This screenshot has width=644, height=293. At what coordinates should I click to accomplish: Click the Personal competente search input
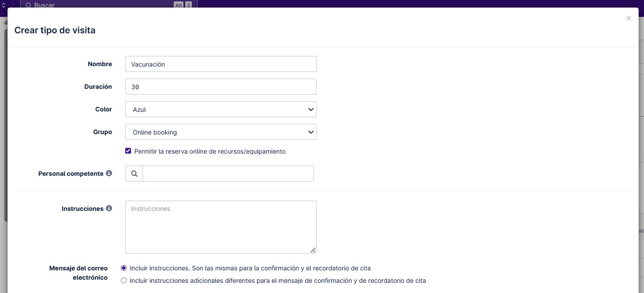point(227,173)
